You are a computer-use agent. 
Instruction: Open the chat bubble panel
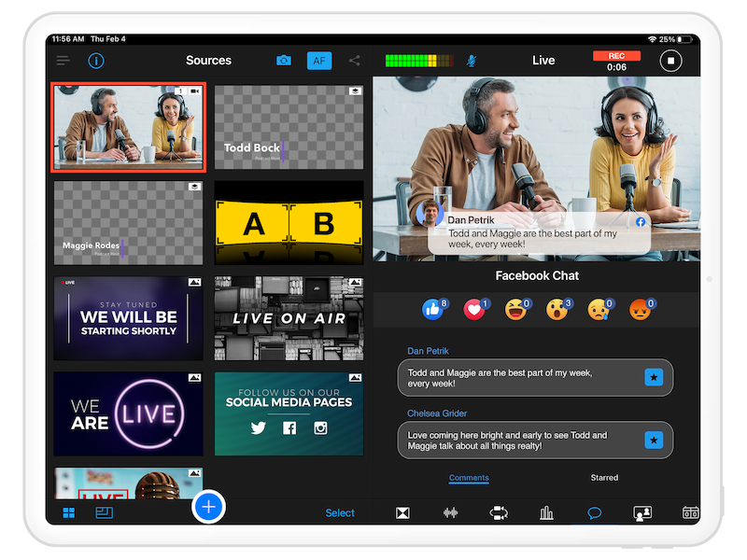(x=594, y=512)
